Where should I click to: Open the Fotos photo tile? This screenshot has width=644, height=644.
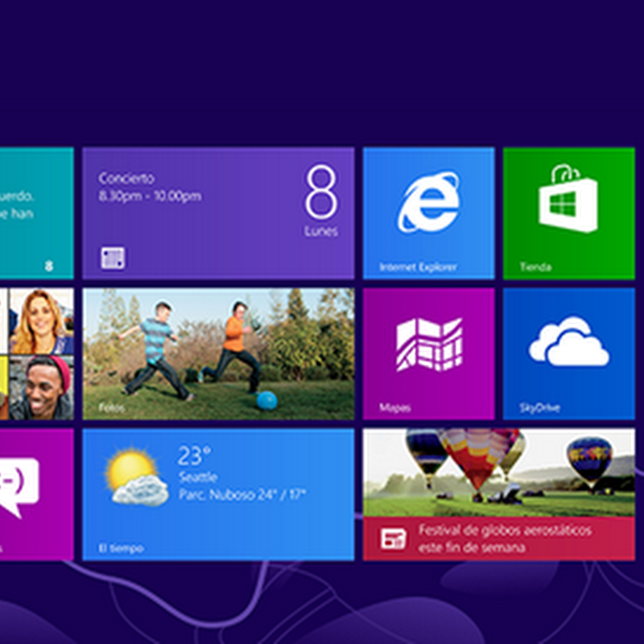218,353
